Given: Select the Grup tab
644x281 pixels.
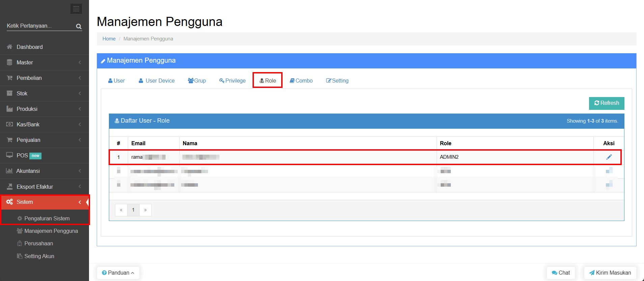Looking at the screenshot, I should coord(197,81).
